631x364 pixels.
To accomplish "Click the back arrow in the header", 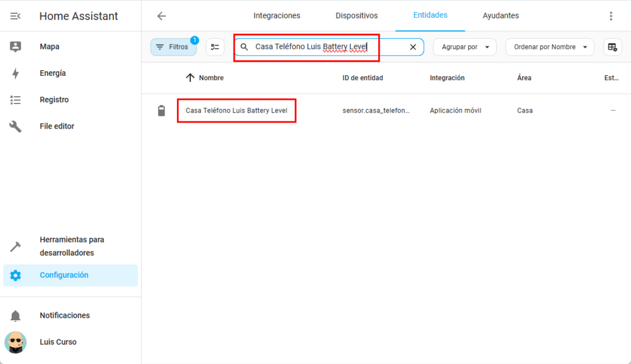I will pos(161,16).
